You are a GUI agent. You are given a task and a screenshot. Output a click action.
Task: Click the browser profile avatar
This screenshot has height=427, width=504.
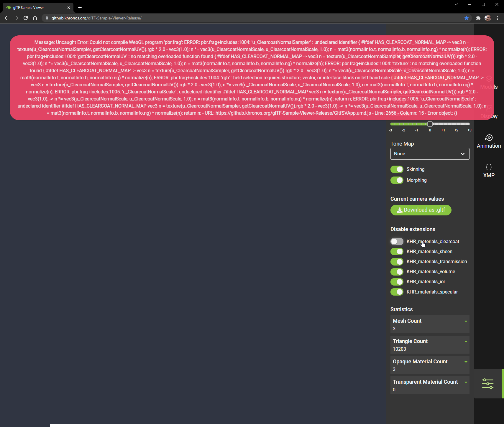(488, 18)
